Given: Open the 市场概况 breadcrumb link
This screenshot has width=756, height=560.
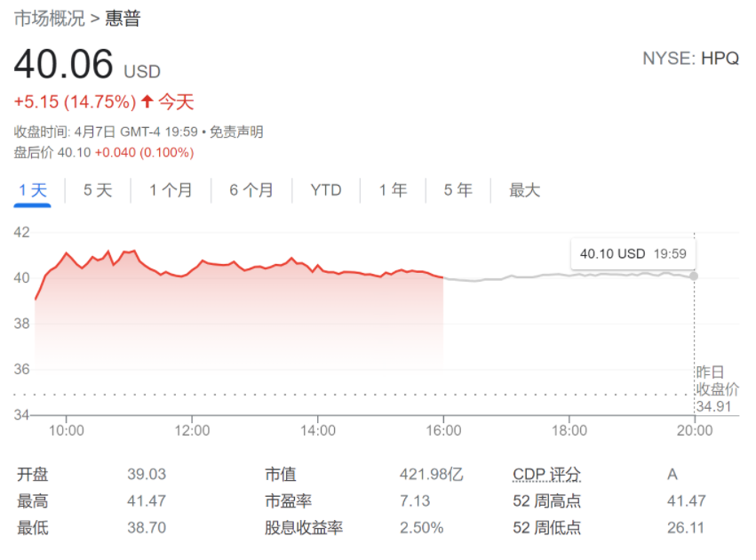Looking at the screenshot, I should pyautogui.click(x=49, y=19).
